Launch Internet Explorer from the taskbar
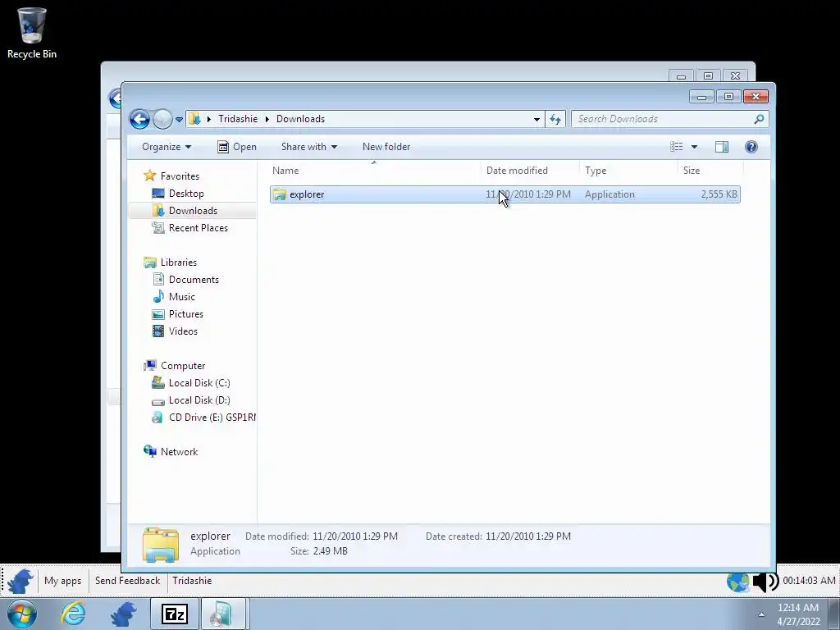 pos(73,614)
